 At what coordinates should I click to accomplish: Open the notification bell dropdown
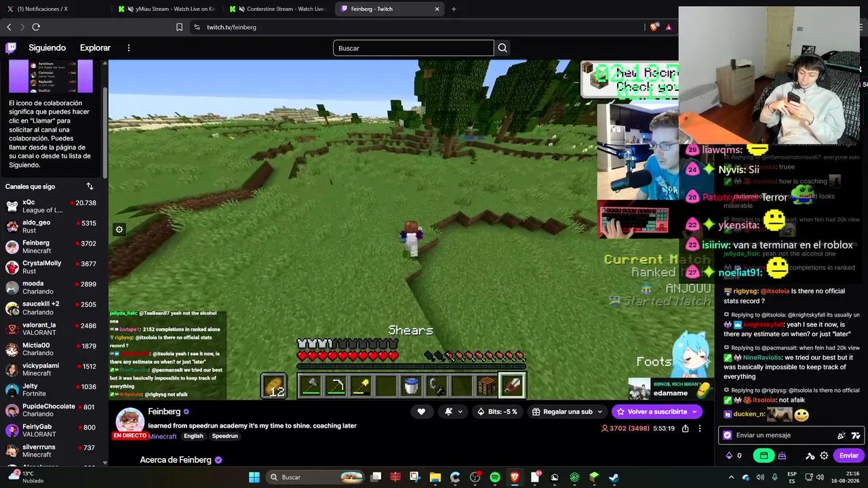452,411
